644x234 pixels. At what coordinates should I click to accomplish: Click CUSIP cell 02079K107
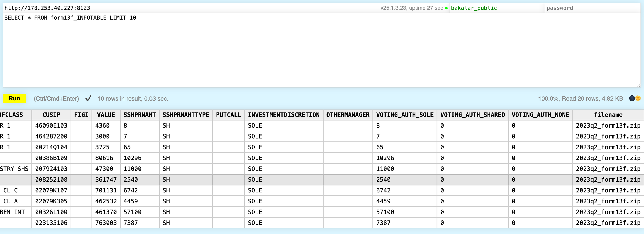click(51, 190)
